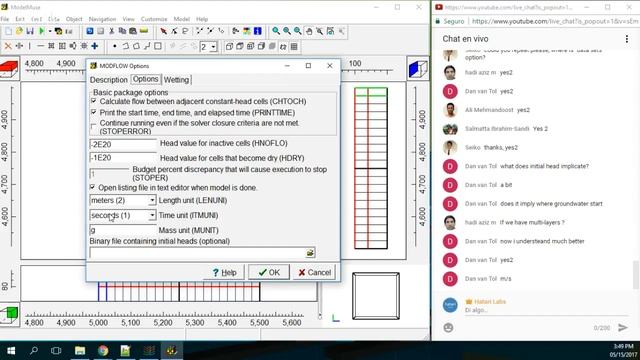640x360 pixels.
Task: Create a new model with the blank-page icon
Action: (x=9, y=31)
